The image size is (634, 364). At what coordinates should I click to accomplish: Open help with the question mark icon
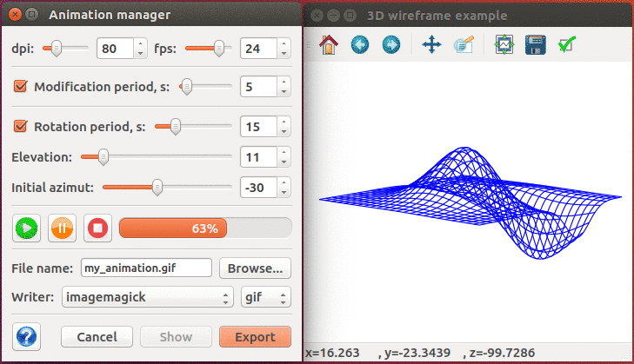(x=26, y=336)
